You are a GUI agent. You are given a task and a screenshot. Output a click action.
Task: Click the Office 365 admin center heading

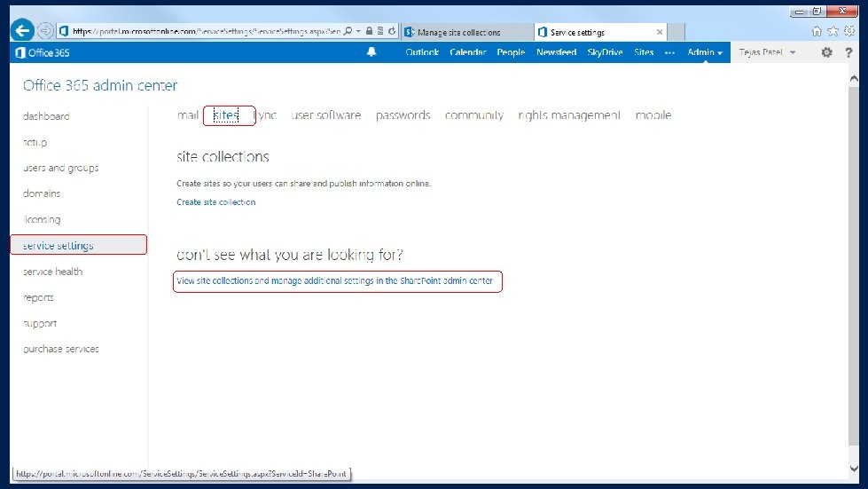(100, 85)
